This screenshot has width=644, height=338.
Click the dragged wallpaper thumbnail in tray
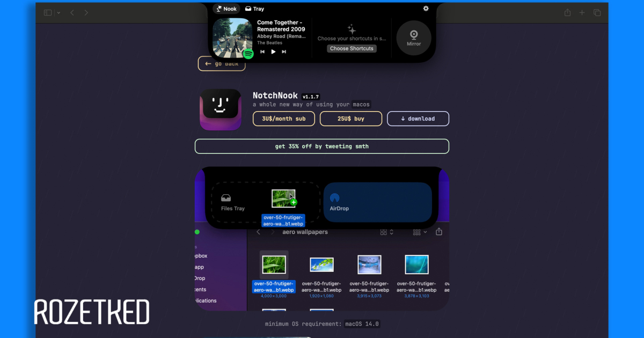(283, 199)
